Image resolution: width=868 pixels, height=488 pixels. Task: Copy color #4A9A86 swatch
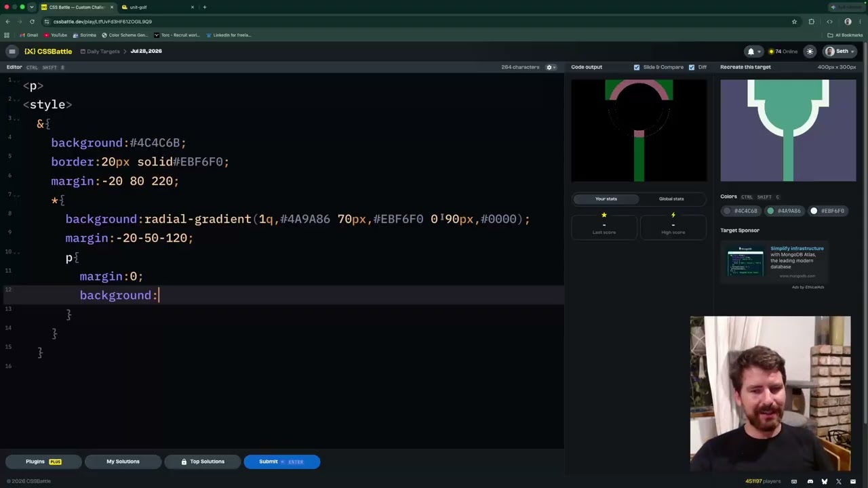coord(785,211)
